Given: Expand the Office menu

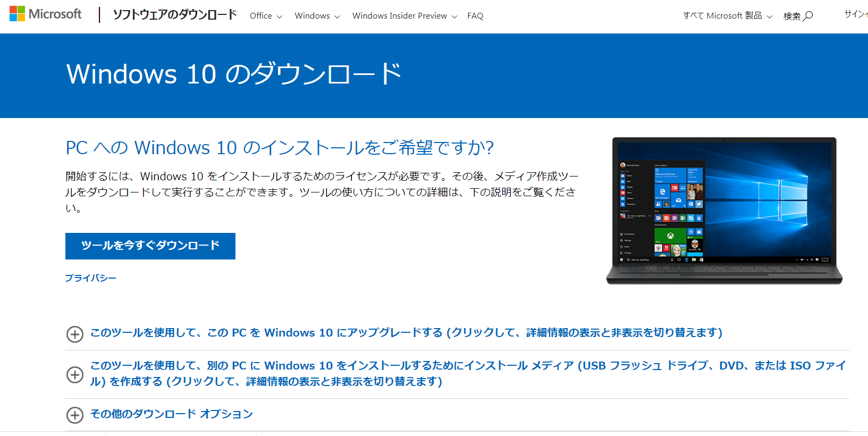Looking at the screenshot, I should [x=266, y=16].
